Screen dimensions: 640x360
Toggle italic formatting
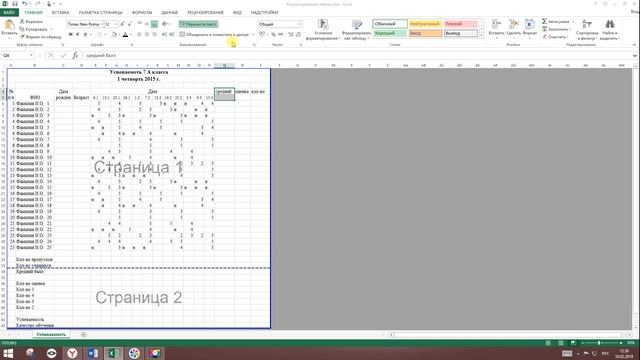pos(78,34)
